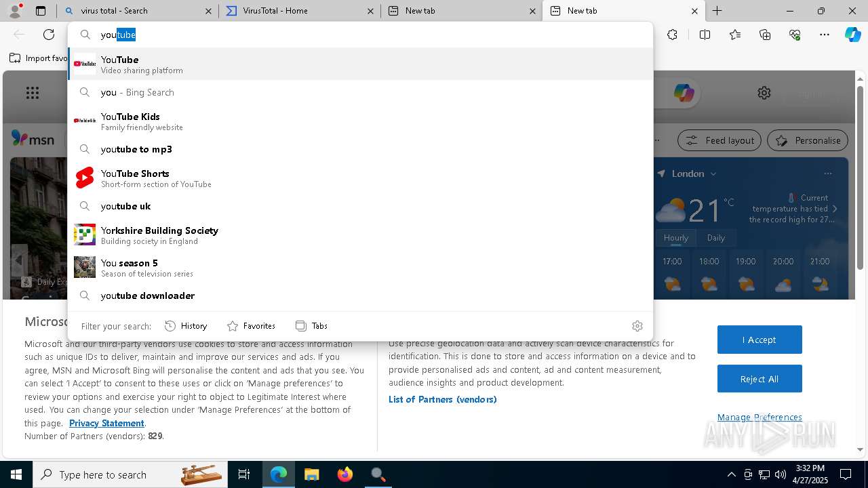
Task: Choose the 'youtube uk' suggestion
Action: point(360,206)
